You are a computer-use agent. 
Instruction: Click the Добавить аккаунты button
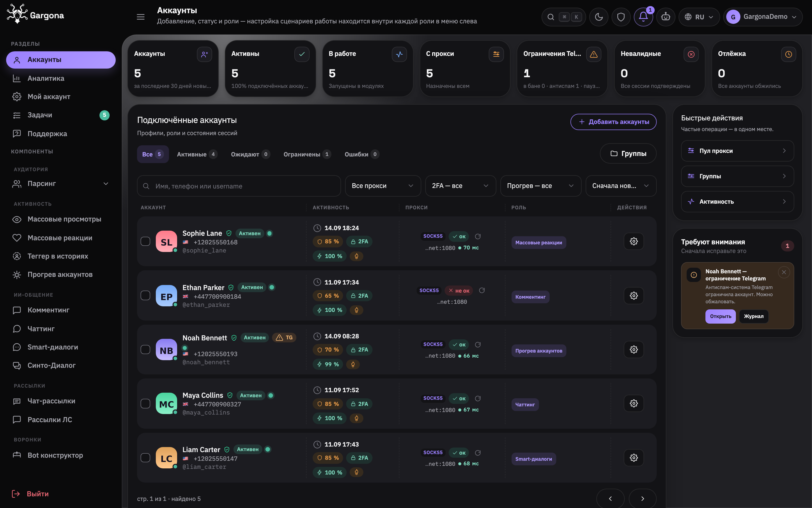613,122
